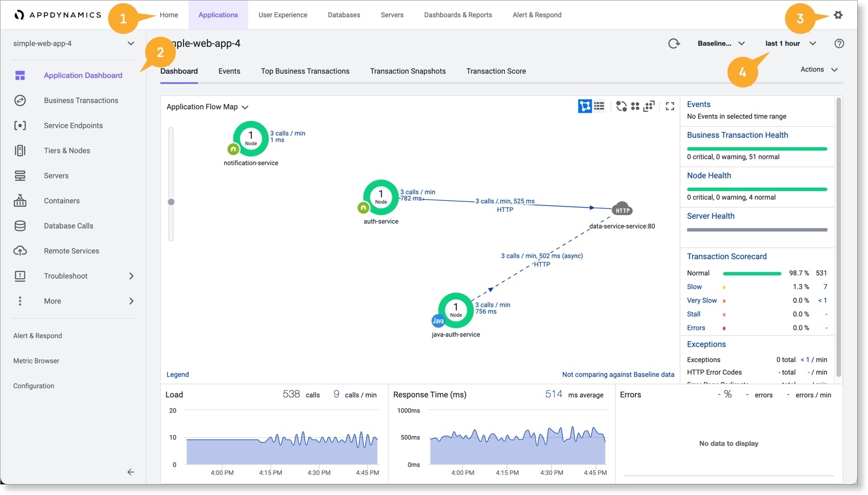This screenshot has width=868, height=495.
Task: Open the Applications top menu
Action: (x=218, y=15)
